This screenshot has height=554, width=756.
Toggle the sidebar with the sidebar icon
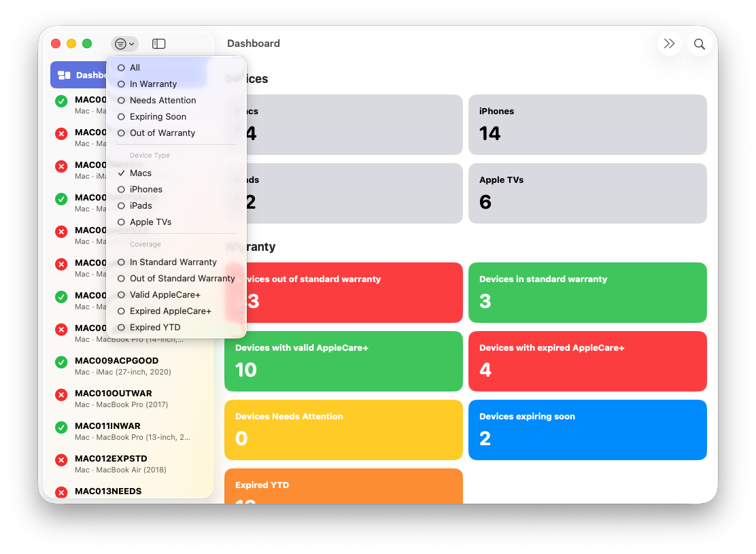click(158, 44)
